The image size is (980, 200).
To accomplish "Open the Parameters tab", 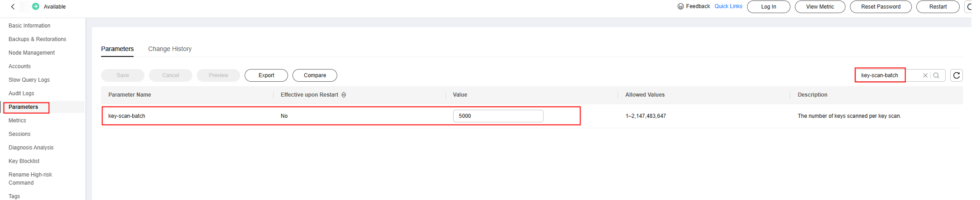I will 117,49.
